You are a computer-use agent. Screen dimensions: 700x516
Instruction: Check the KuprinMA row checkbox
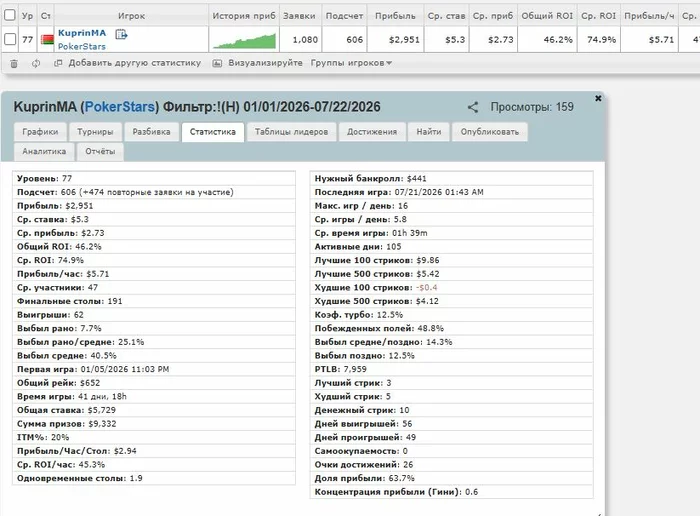click(x=10, y=39)
